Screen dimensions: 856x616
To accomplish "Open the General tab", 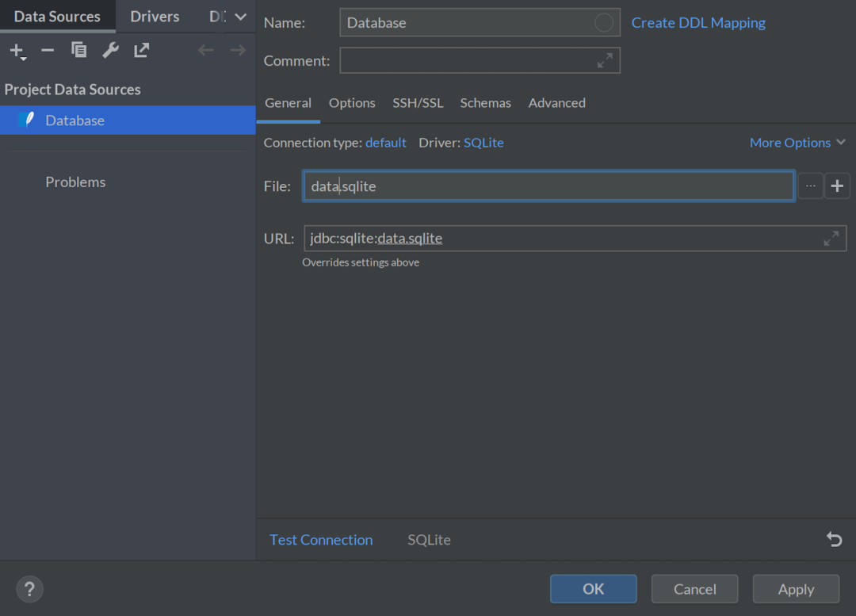I will 289,103.
